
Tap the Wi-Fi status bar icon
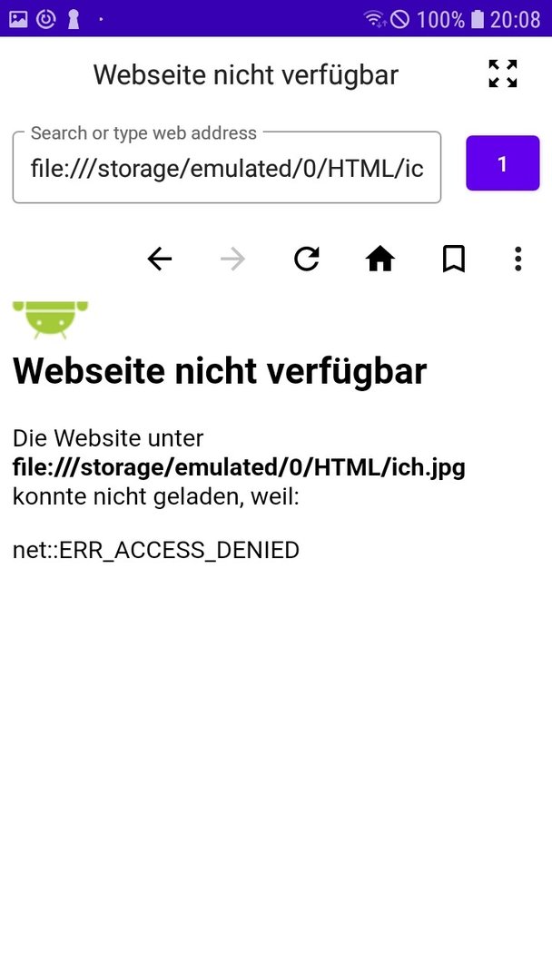tap(374, 19)
